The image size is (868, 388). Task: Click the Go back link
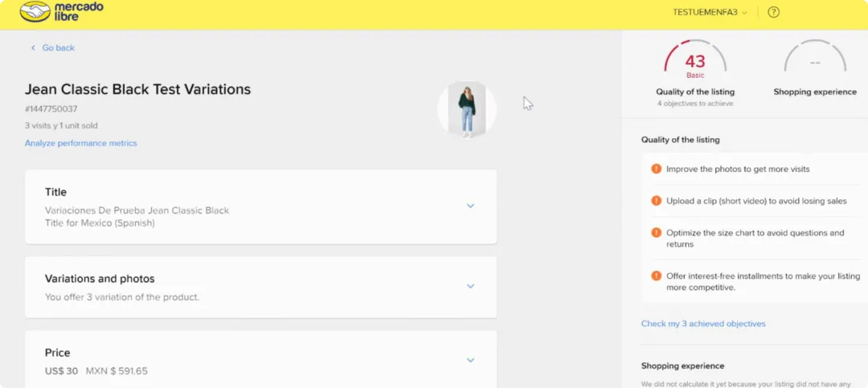pos(58,48)
